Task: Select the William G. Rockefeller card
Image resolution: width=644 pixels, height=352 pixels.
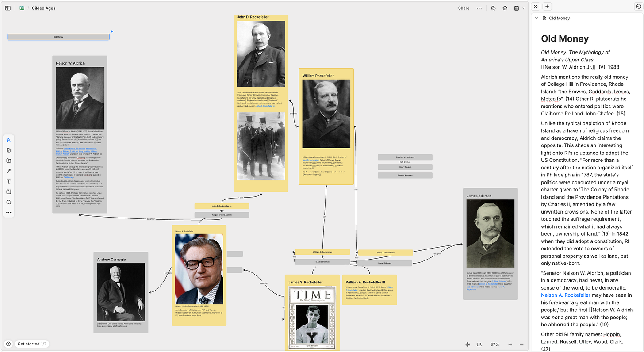Action: click(x=322, y=252)
